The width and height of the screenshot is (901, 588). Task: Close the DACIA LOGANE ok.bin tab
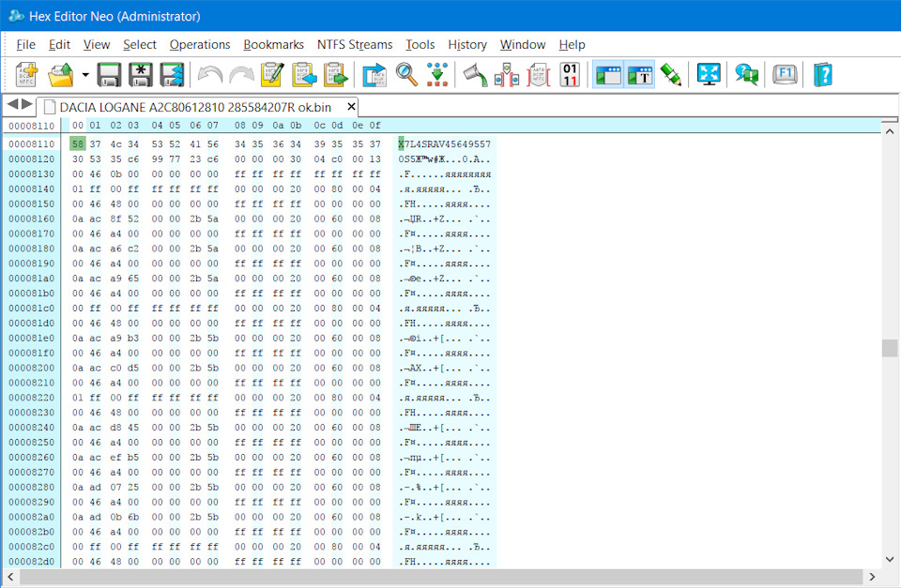352,107
